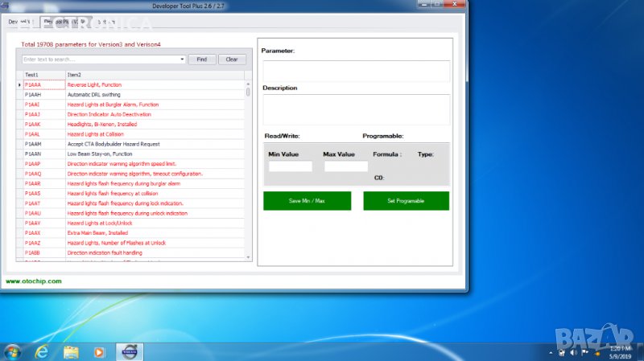Sort by the Item2 column header
Screen dimensions: 644x361
153,75
